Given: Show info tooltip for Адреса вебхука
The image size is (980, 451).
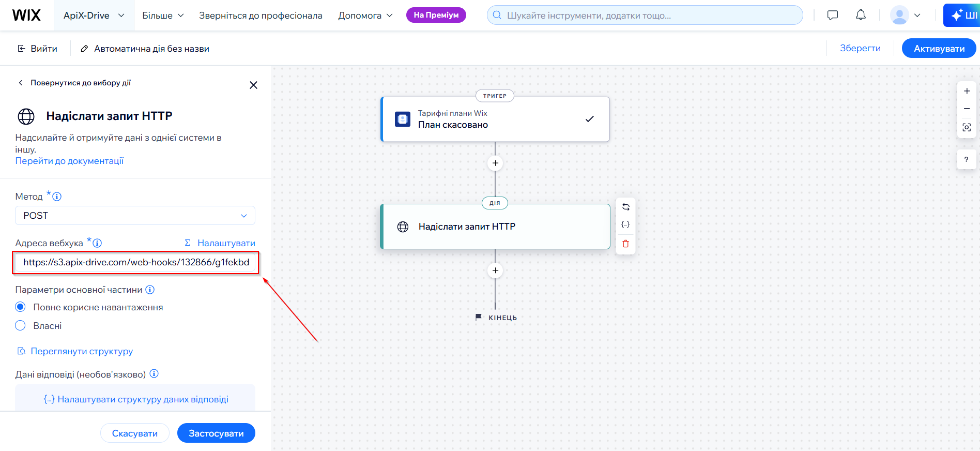Looking at the screenshot, I should click(x=97, y=243).
